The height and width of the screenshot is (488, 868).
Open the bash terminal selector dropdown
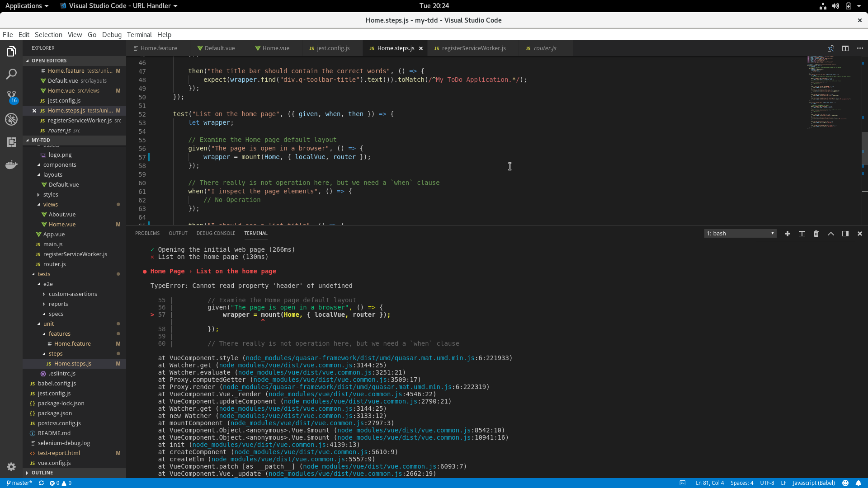(740, 234)
